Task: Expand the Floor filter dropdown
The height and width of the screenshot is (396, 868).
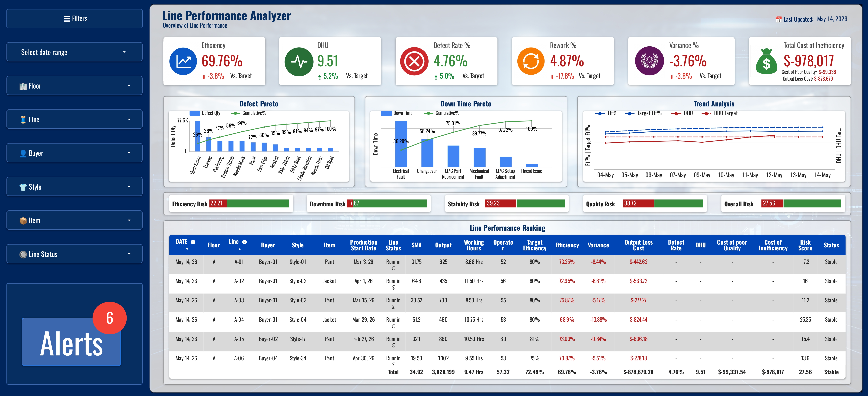Action: point(74,86)
